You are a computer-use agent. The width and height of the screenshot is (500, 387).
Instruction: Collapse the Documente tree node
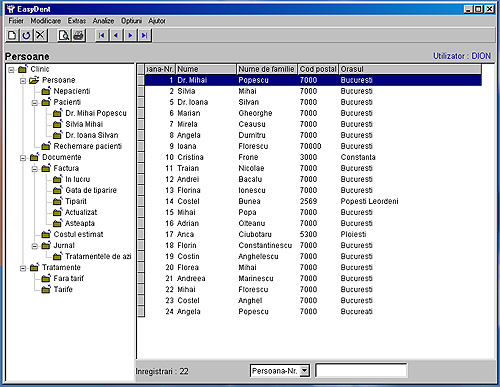[23, 158]
